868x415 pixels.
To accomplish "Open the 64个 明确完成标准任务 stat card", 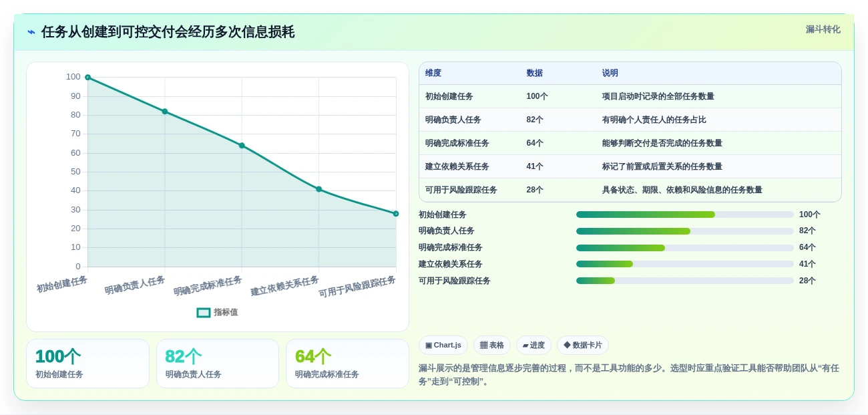I will (347, 364).
